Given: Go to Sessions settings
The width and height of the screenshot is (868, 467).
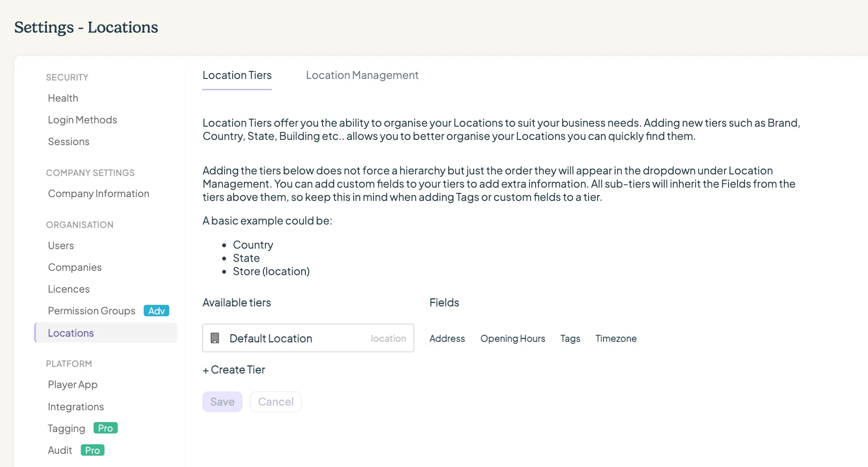Looking at the screenshot, I should pos(69,141).
